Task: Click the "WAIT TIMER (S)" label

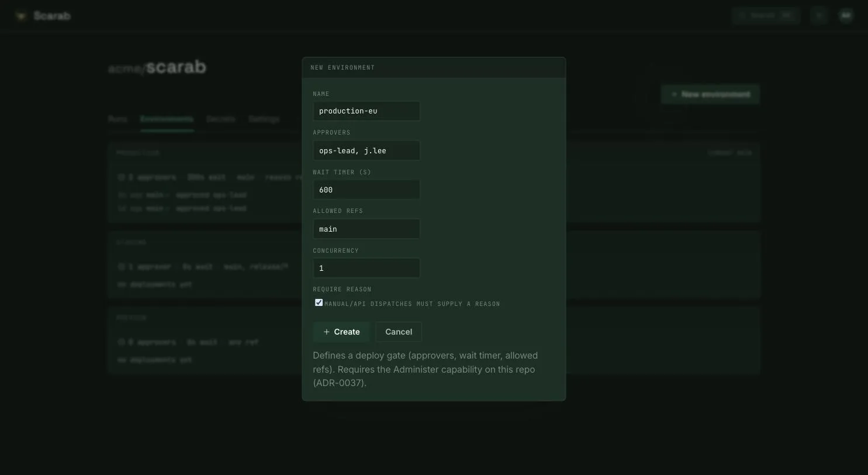Action: (x=342, y=173)
